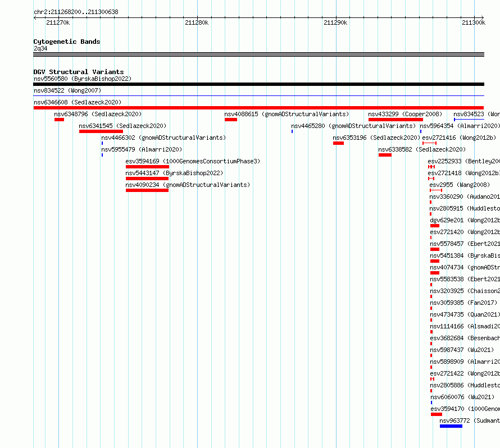The width and height of the screenshot is (500, 448).
Task: Click nsv963772 Sudmant label
Action: [x=470, y=420]
